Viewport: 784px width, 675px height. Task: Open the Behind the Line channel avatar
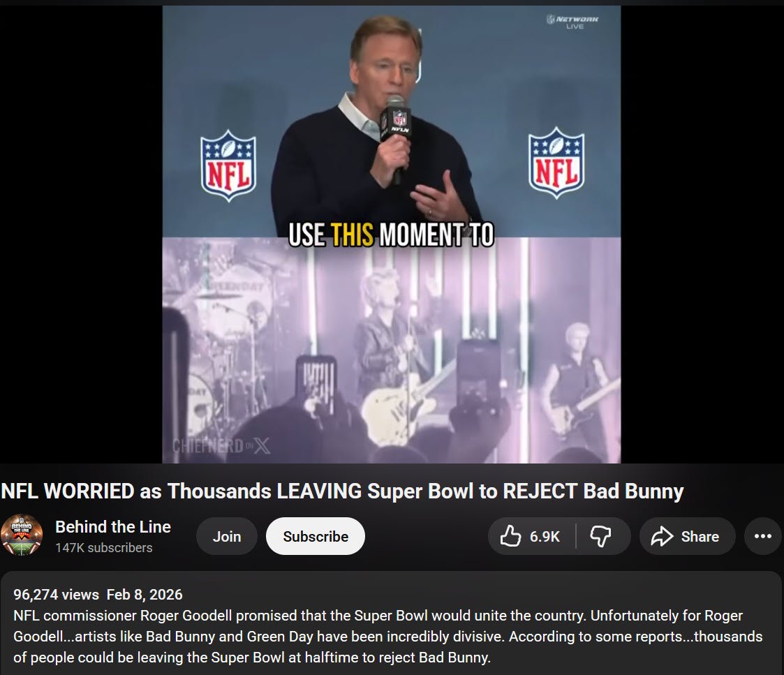pyautogui.click(x=22, y=535)
